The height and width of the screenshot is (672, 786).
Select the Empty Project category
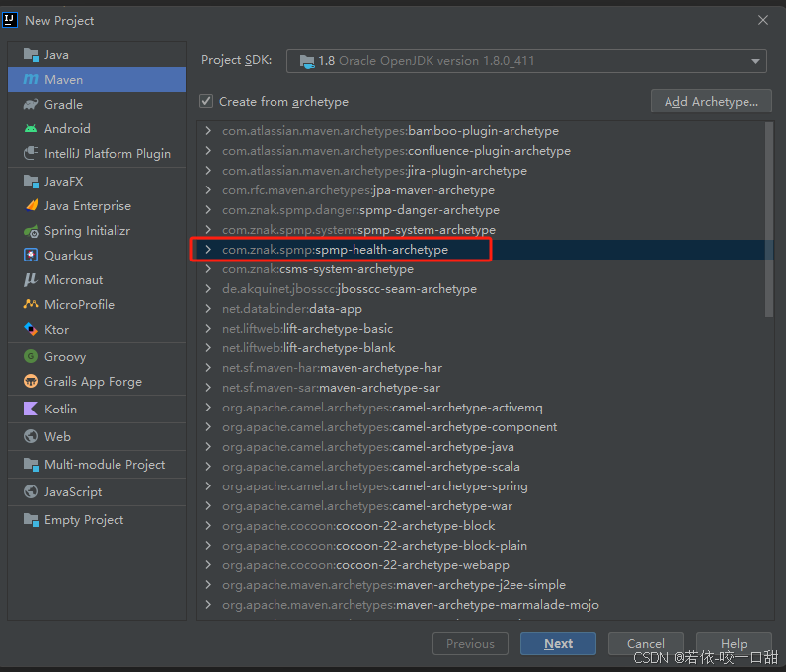(x=83, y=520)
